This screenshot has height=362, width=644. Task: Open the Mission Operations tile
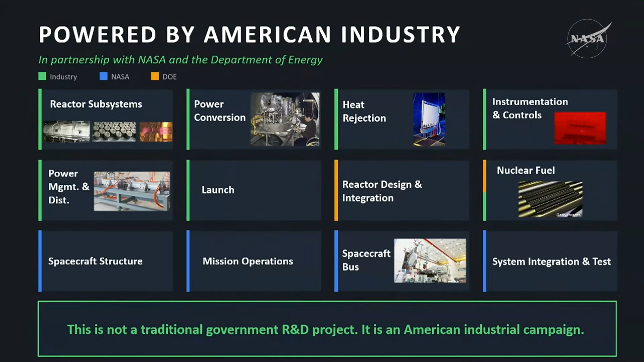pyautogui.click(x=254, y=261)
